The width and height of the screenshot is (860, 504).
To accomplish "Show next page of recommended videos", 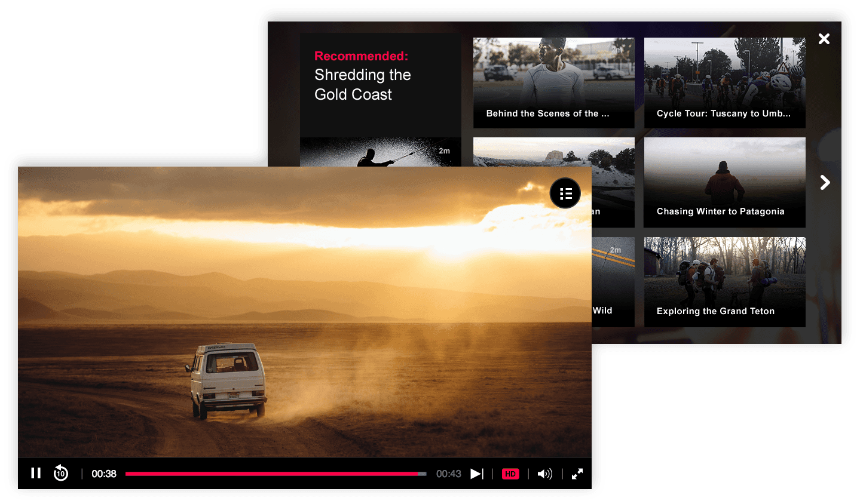I will [825, 182].
